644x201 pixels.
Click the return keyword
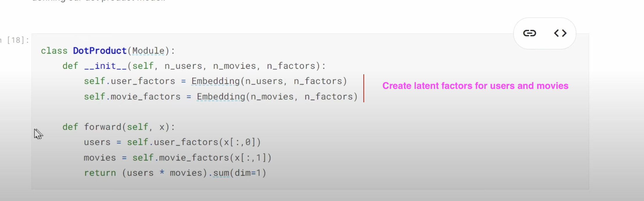[100, 173]
